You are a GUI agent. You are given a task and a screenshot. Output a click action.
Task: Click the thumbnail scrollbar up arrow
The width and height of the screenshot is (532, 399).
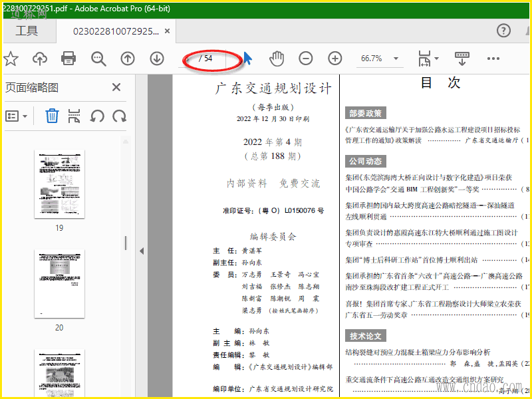(126, 142)
